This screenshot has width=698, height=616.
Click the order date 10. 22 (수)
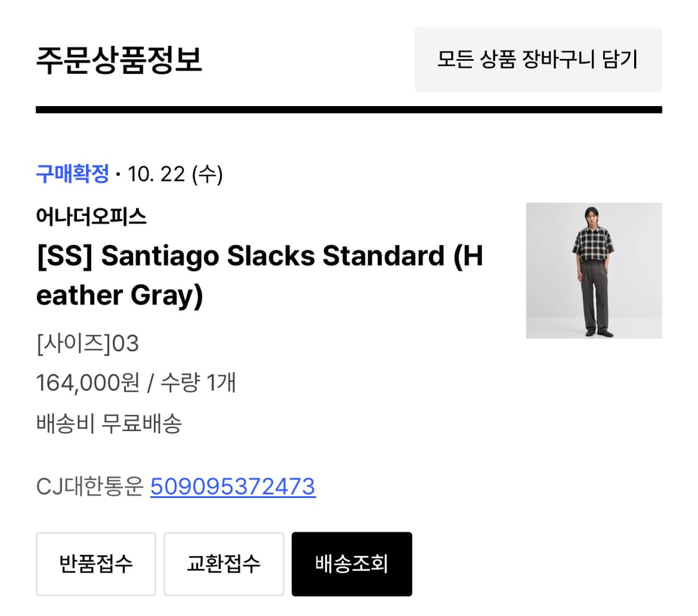(x=175, y=174)
